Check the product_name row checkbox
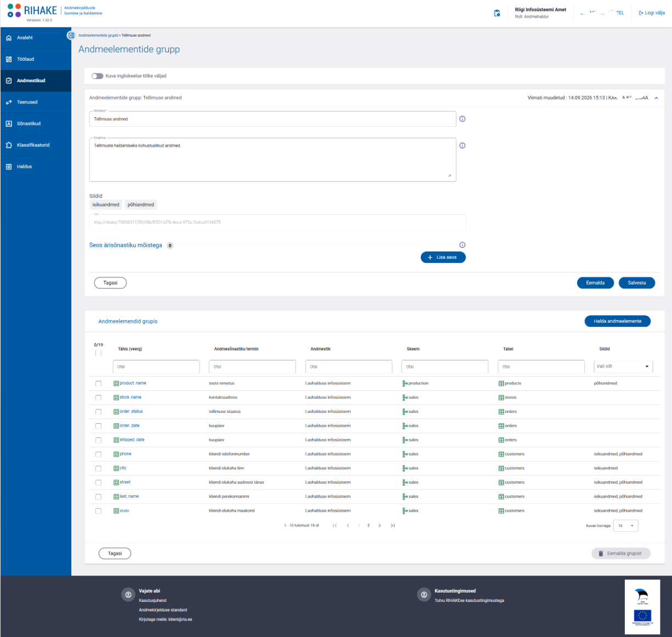 98,384
